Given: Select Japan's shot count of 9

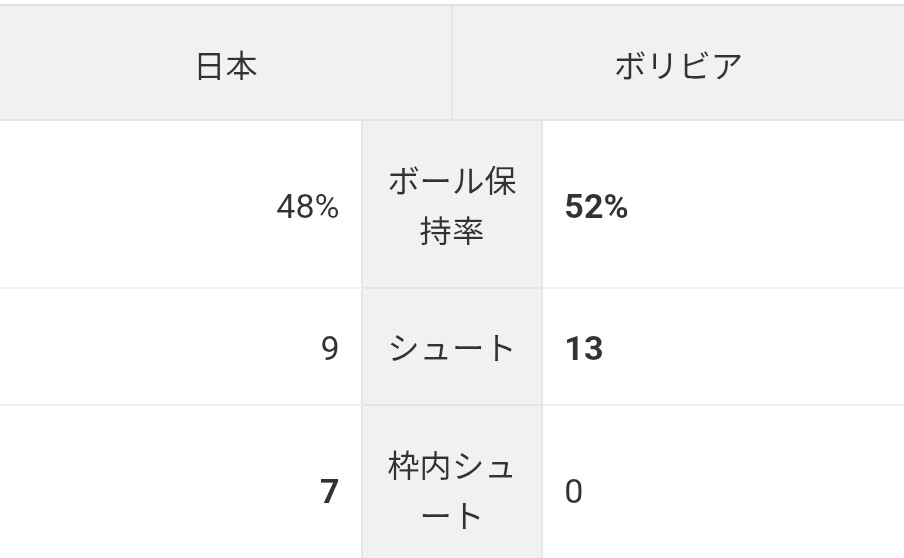Looking at the screenshot, I should (x=330, y=349).
